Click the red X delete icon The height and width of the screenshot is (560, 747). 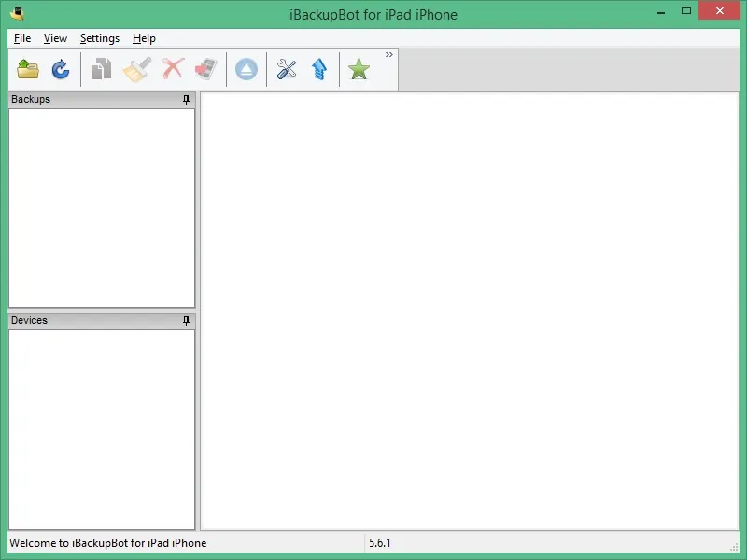click(173, 69)
